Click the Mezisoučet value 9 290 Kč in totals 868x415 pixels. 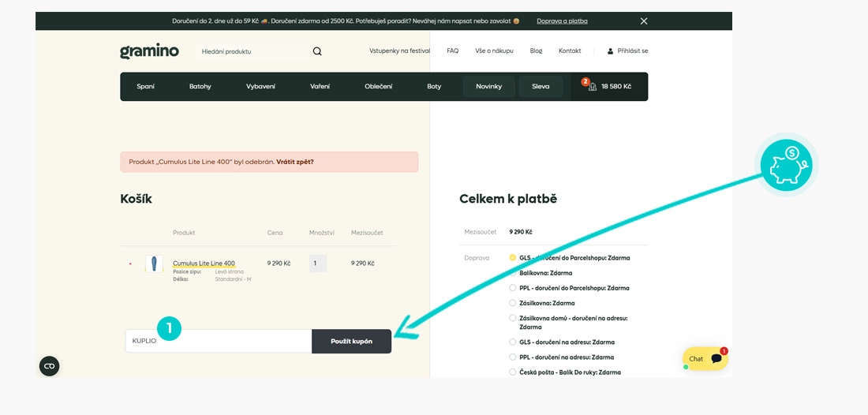(520, 232)
